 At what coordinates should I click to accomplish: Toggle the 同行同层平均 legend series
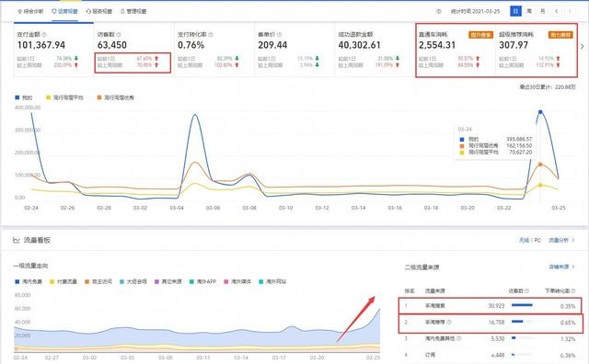point(64,97)
